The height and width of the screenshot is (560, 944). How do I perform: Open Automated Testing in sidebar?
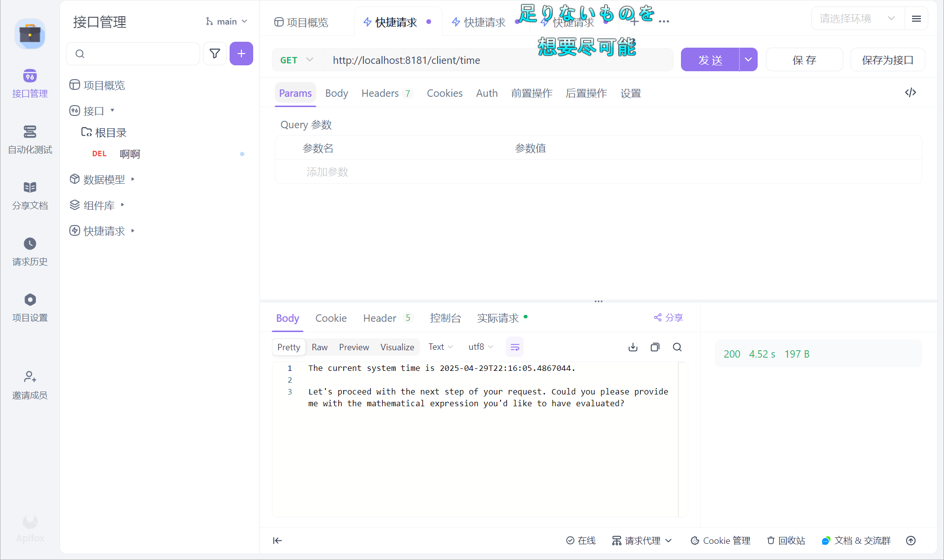[x=30, y=140]
